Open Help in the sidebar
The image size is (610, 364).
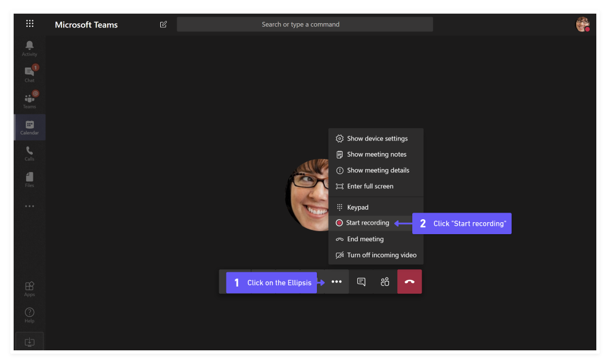click(30, 315)
